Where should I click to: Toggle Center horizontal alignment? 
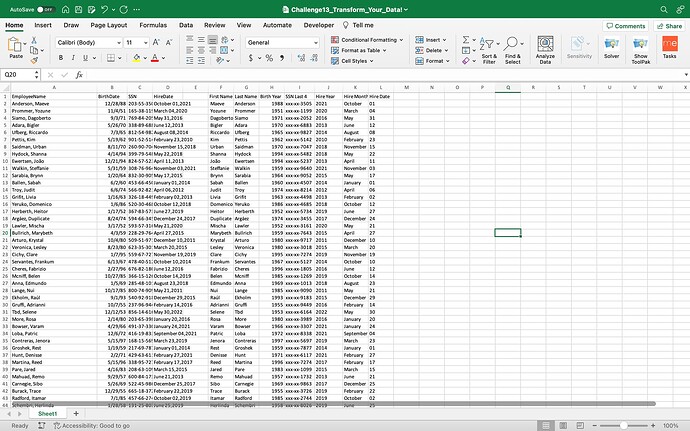[201, 50]
